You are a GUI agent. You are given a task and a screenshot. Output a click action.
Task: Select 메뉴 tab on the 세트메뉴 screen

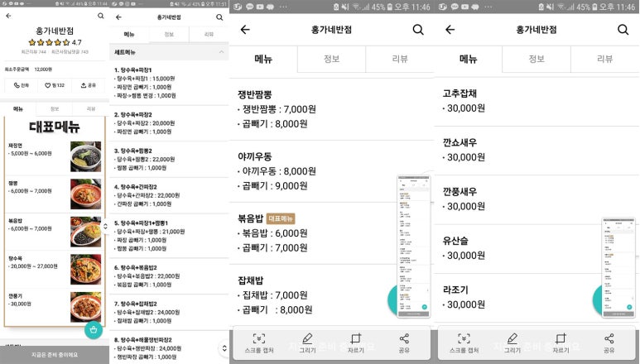[x=129, y=35]
